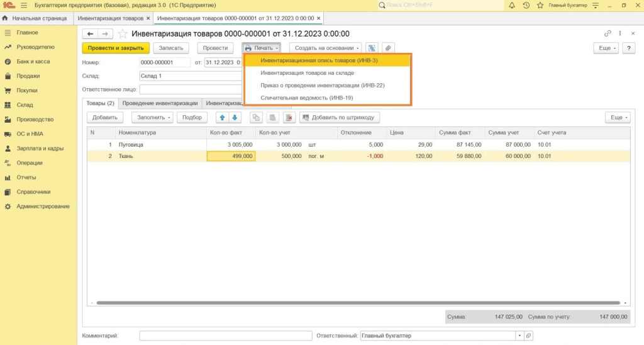Screen dimensions: 644x345
Task: Open document's three-dot options menu
Action: point(620,33)
